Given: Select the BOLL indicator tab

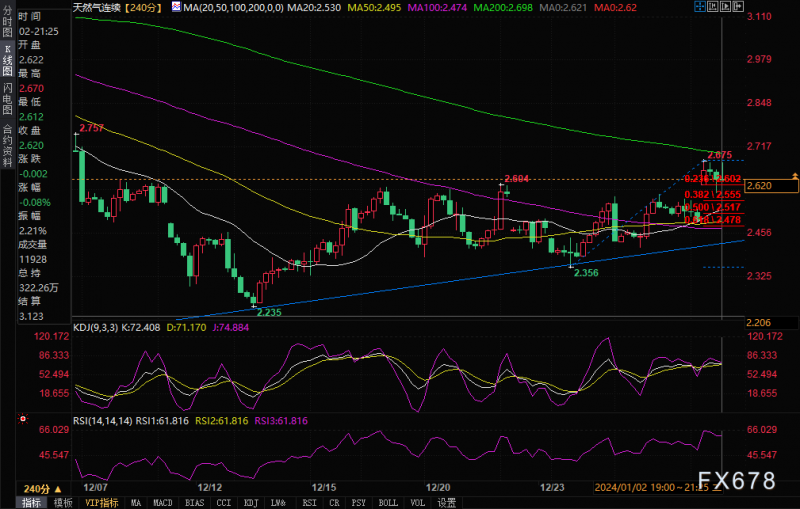Looking at the screenshot, I should point(389,502).
